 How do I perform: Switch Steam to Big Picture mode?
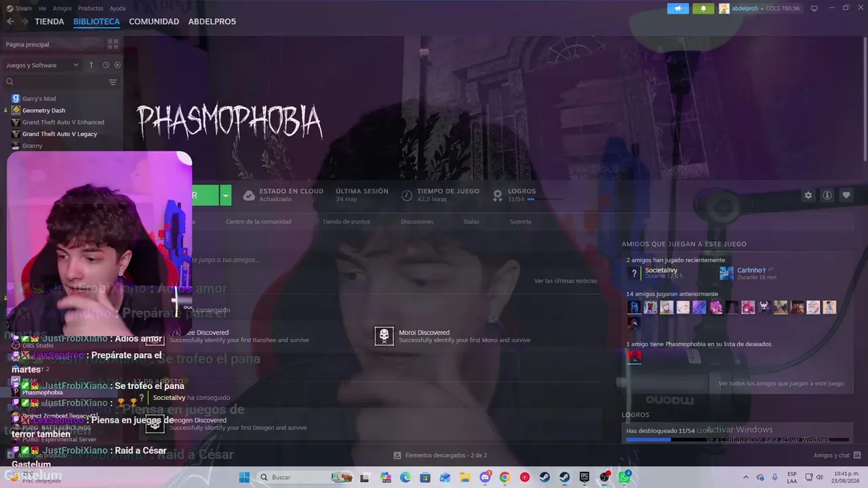click(x=814, y=8)
